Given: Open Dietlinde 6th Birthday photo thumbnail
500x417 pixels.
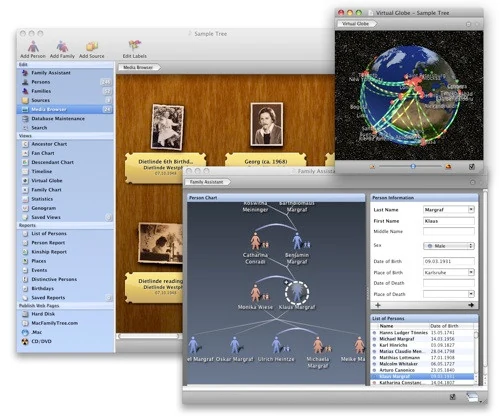Looking at the screenshot, I should tap(167, 127).
